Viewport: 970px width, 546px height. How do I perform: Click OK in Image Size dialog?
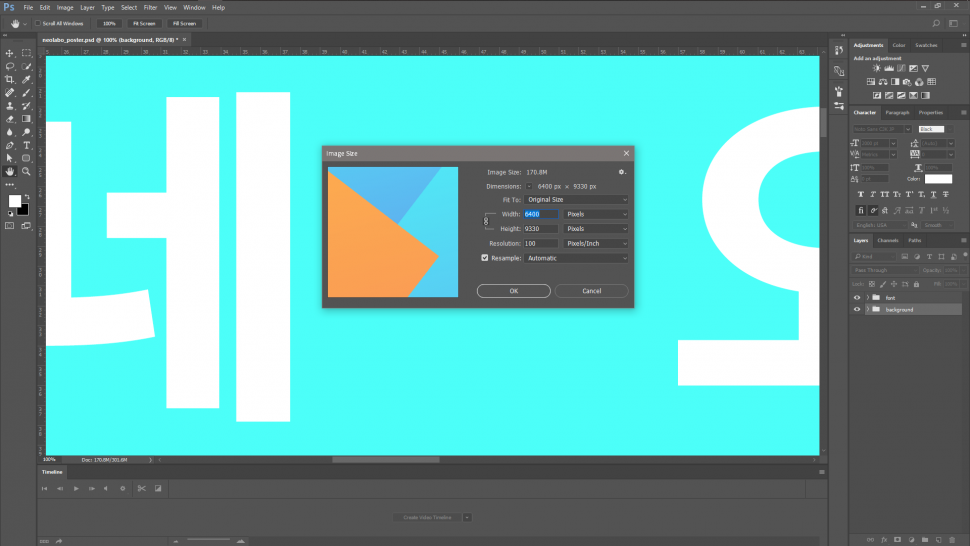(x=513, y=291)
